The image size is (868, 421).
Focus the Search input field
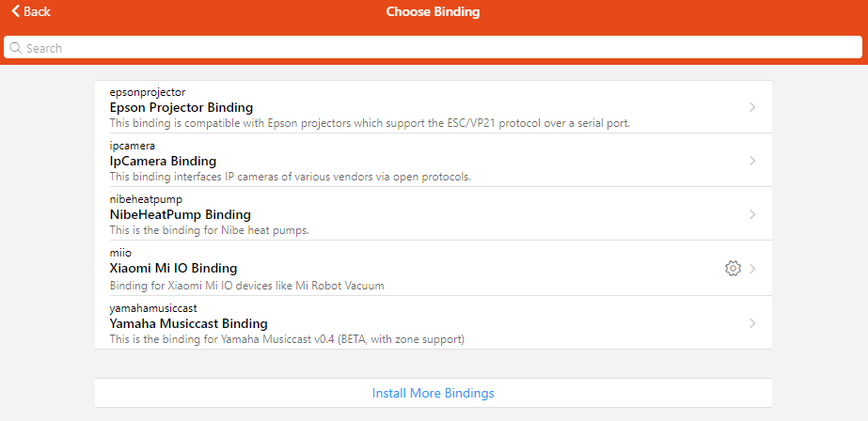tap(433, 48)
